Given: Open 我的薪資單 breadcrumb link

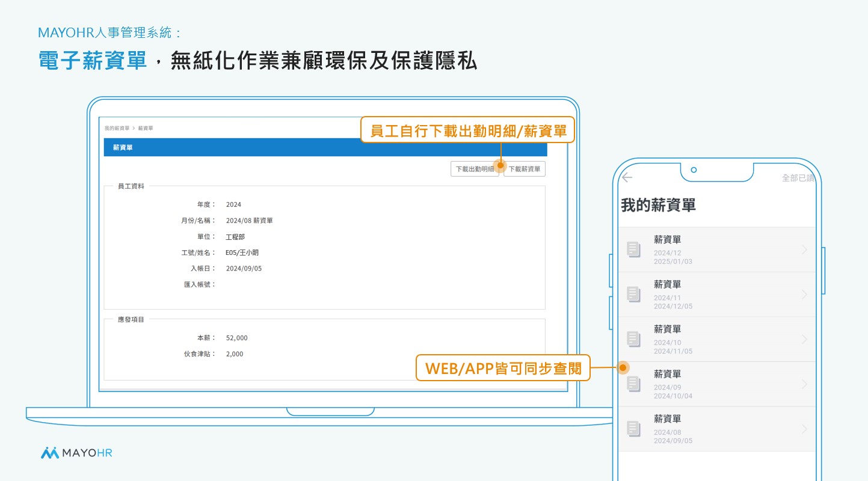Looking at the screenshot, I should (x=117, y=128).
